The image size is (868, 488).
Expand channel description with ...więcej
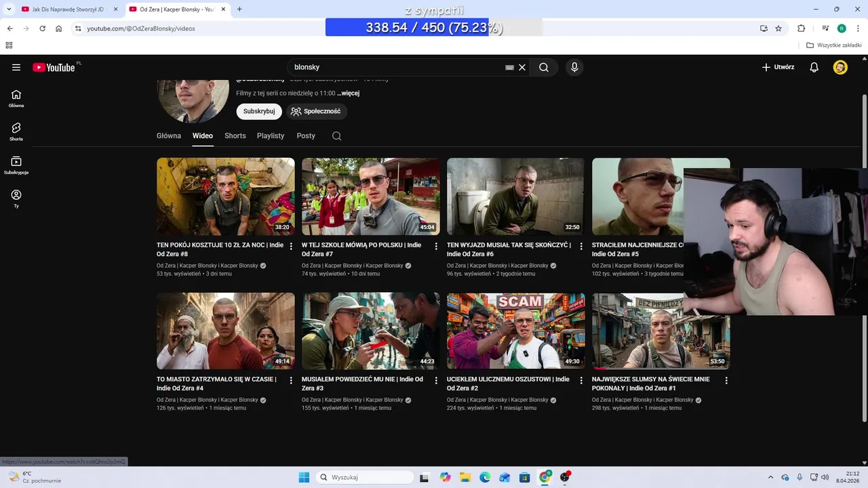click(x=348, y=94)
